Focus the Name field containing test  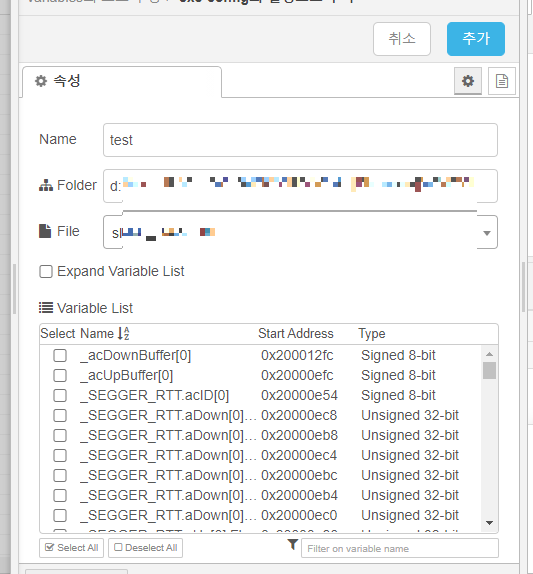[x=300, y=140]
